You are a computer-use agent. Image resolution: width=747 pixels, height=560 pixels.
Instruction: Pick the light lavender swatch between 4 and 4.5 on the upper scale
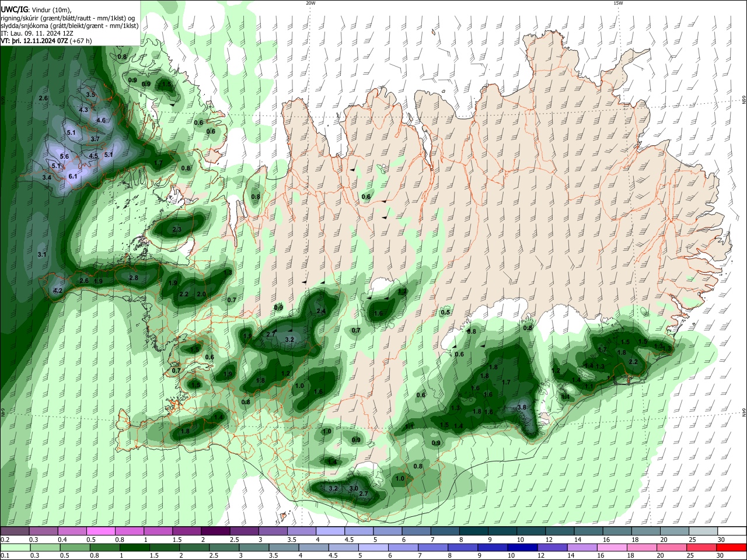pos(330,531)
